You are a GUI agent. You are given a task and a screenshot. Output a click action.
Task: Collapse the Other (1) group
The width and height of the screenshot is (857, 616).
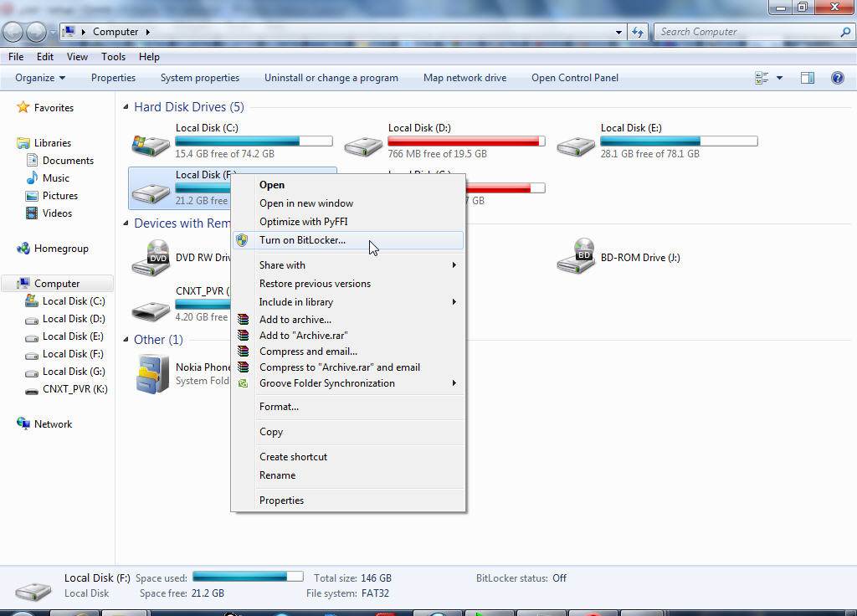[126, 340]
